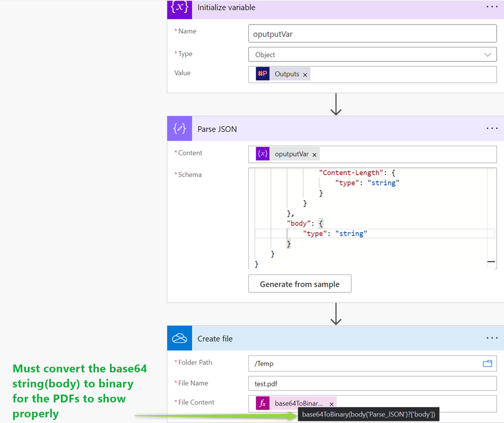Click the Name field containing oputputVar
The width and height of the screenshot is (504, 423).
coord(372,33)
